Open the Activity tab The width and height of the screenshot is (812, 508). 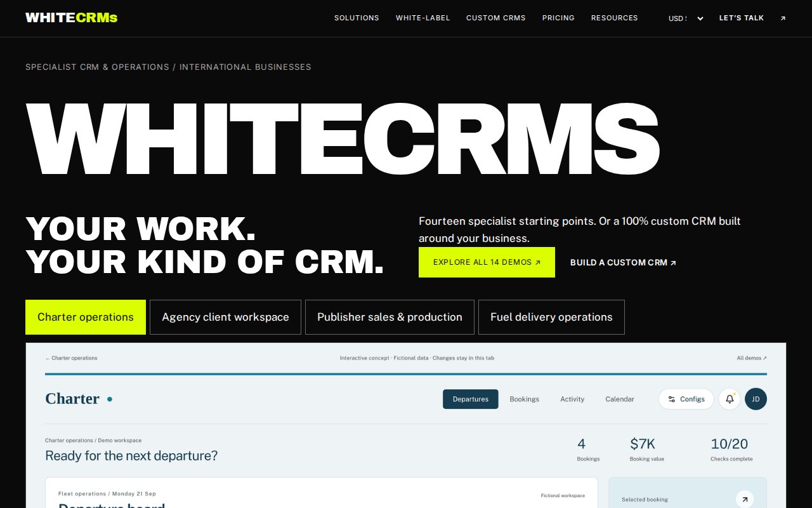(572, 399)
